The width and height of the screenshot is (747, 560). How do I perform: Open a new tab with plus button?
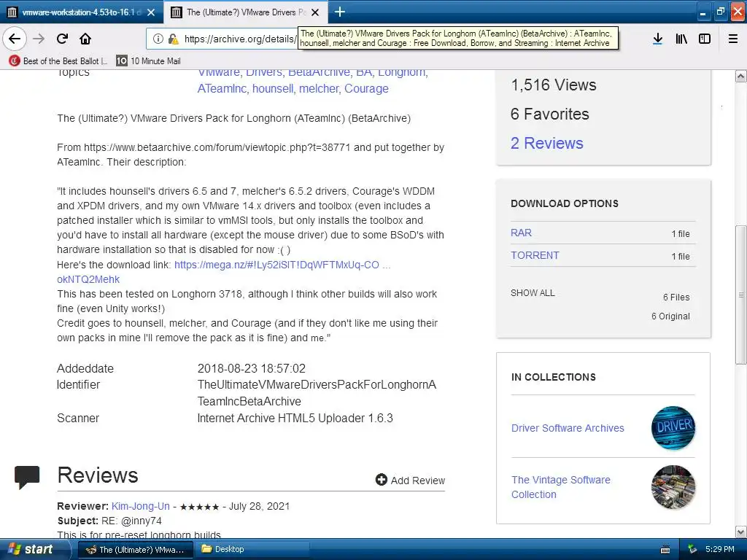pos(340,12)
